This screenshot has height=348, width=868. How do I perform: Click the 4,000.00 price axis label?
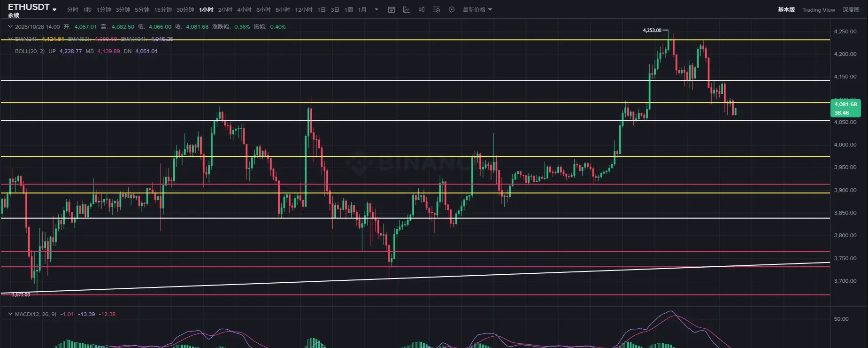tap(845, 145)
